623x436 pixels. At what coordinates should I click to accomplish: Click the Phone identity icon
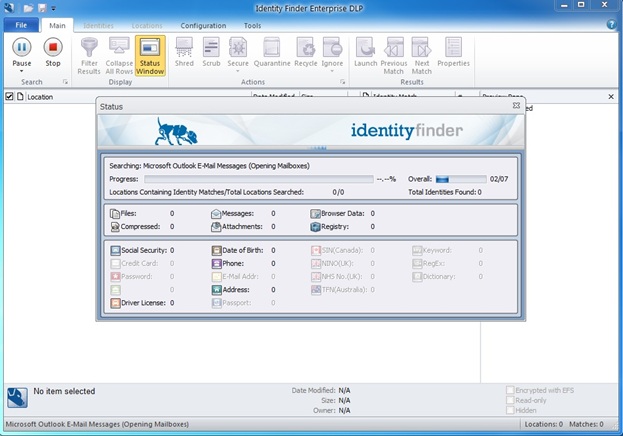coord(217,264)
